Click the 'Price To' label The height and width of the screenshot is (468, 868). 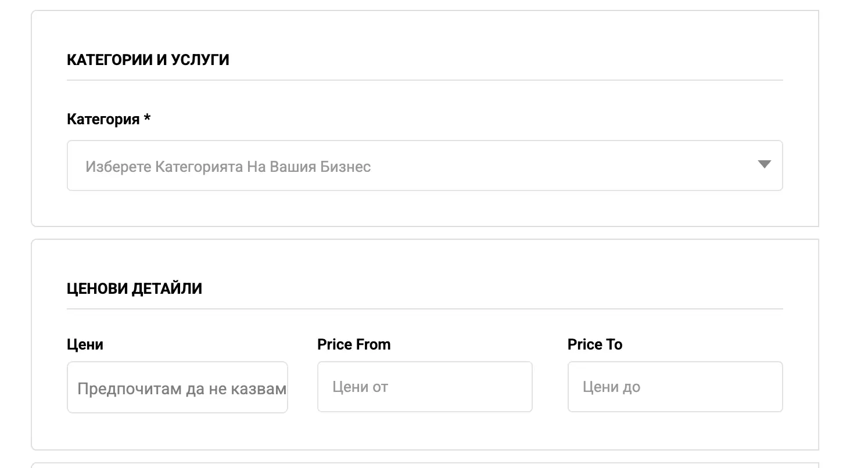click(x=594, y=345)
